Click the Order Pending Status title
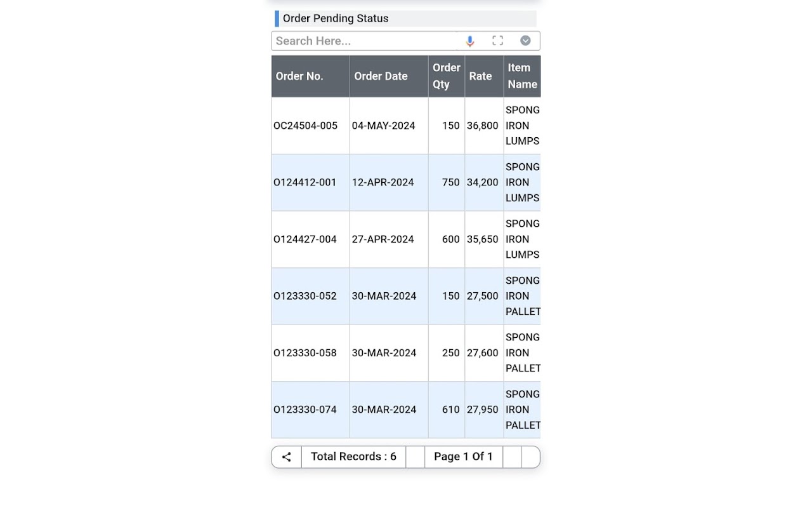 pos(336,18)
